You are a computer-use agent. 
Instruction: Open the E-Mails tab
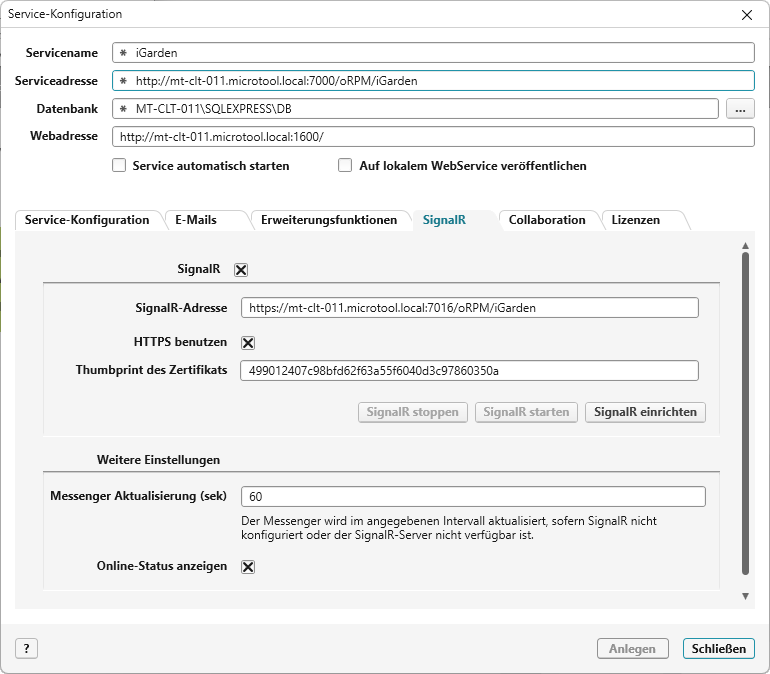click(195, 220)
